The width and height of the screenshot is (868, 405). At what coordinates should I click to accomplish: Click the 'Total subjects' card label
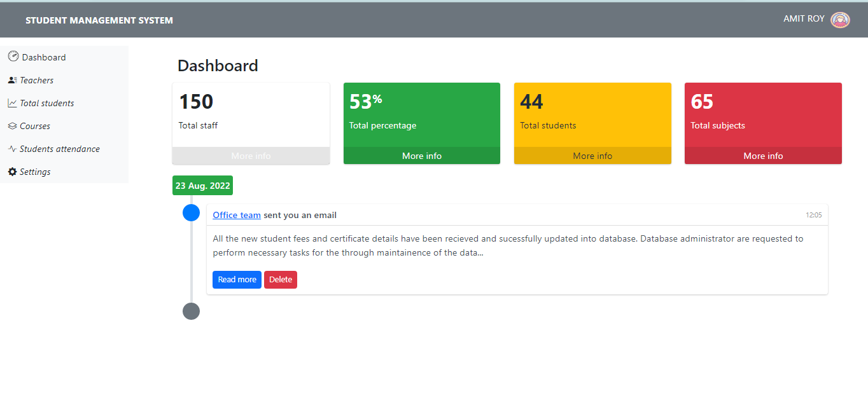click(x=718, y=125)
